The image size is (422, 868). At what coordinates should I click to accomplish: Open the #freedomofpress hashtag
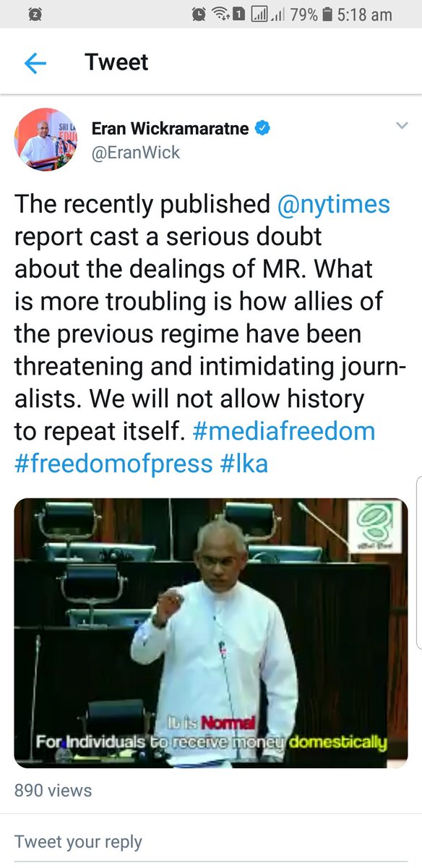pyautogui.click(x=114, y=464)
